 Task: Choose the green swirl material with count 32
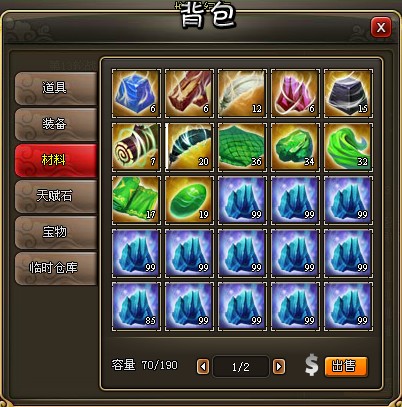[x=348, y=147]
